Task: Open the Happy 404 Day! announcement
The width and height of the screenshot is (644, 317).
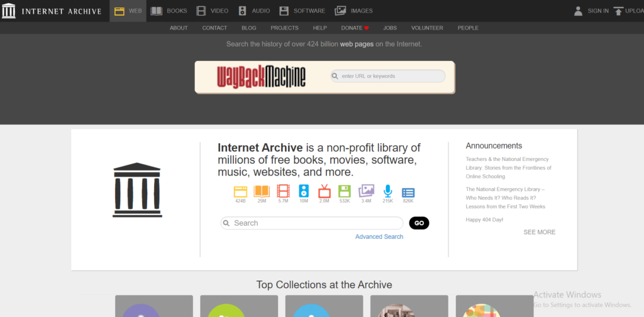Action: pos(484,220)
